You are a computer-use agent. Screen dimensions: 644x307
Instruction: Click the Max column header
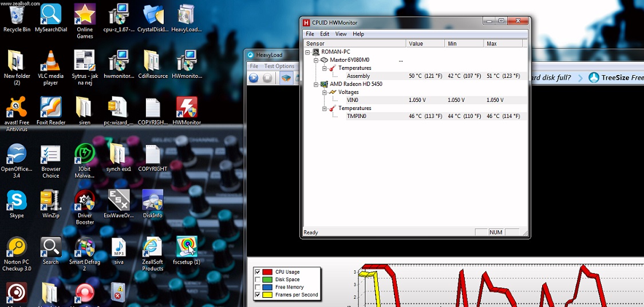[503, 44]
